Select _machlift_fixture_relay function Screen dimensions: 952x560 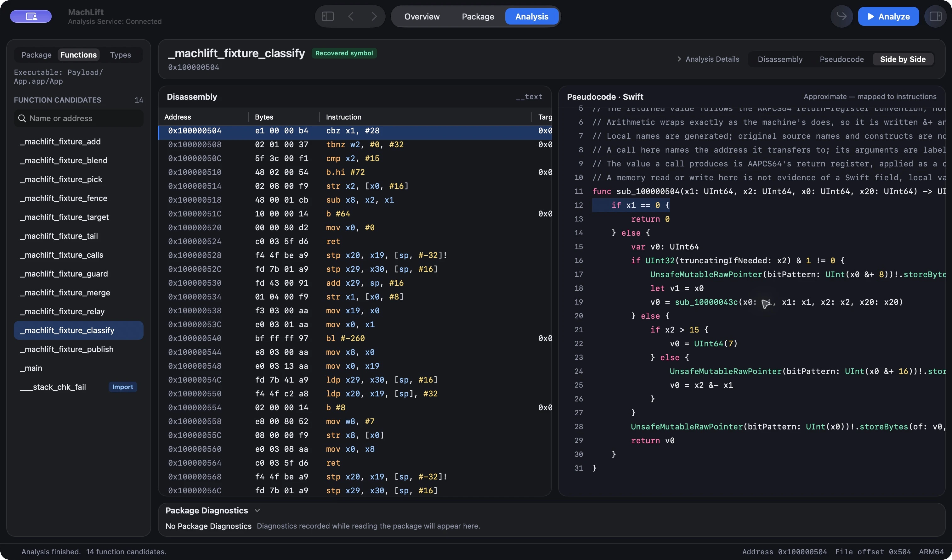tap(79, 311)
